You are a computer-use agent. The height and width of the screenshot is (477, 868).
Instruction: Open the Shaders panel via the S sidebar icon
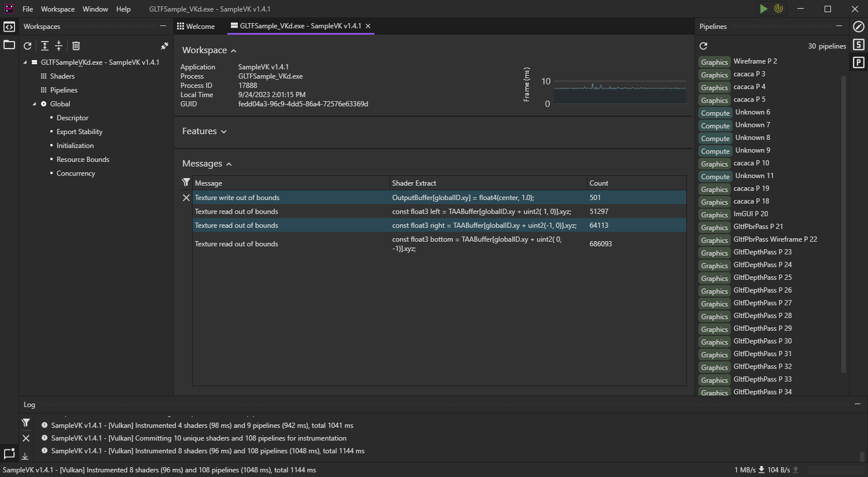tap(859, 44)
